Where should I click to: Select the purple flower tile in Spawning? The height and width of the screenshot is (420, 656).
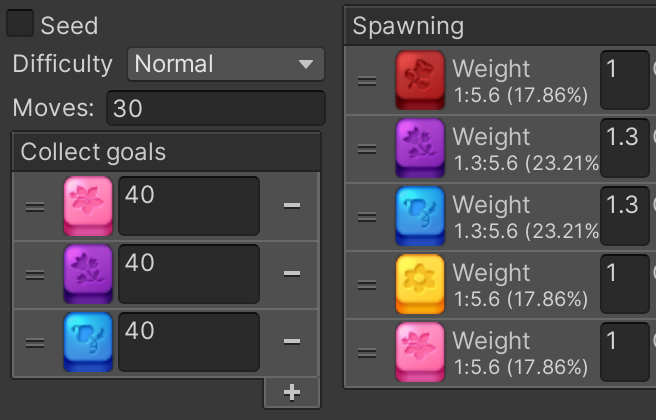pos(420,148)
